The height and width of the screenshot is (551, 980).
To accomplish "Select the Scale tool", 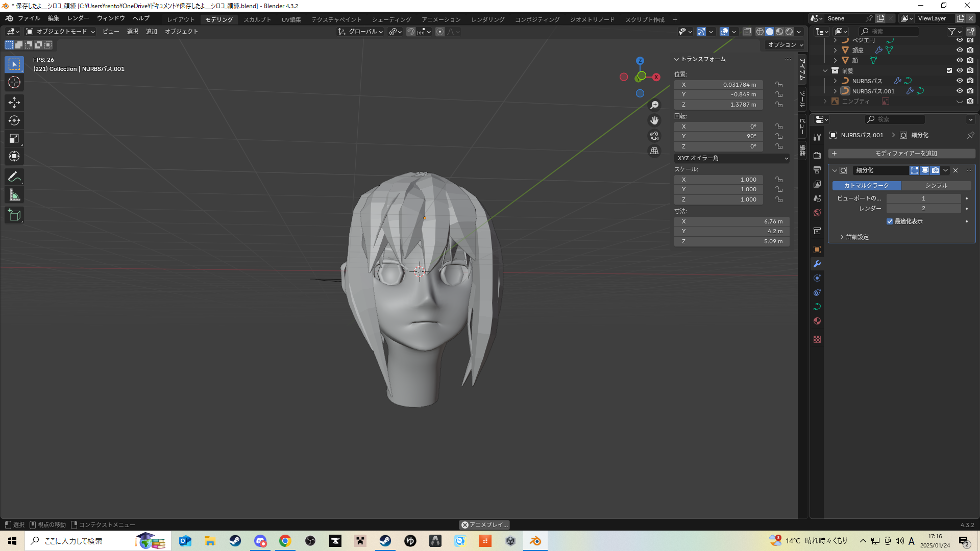I will pos(14,138).
